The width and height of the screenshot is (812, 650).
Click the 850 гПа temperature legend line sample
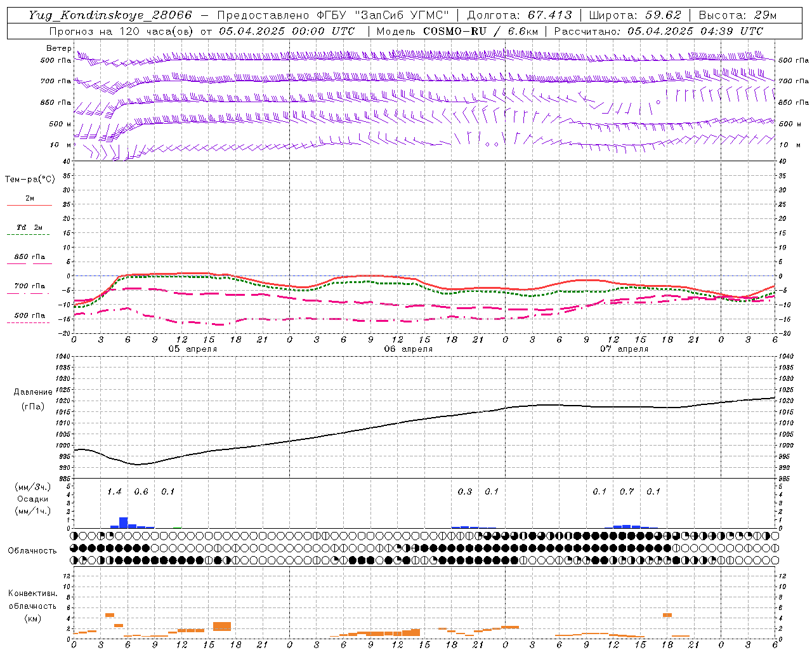29,263
